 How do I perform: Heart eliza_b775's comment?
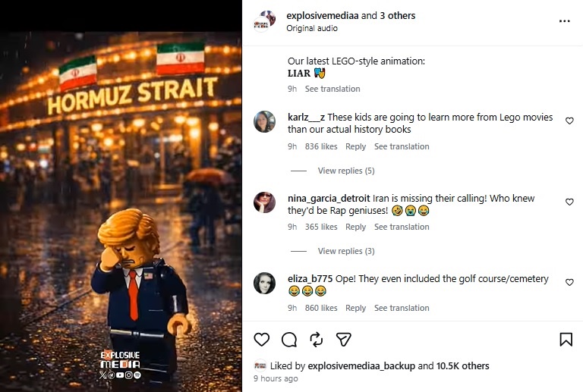click(569, 283)
